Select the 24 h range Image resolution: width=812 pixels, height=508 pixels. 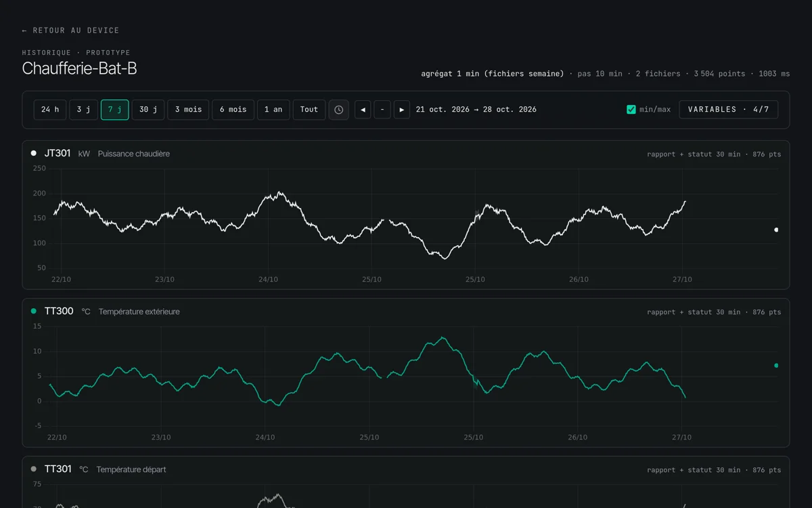click(50, 110)
